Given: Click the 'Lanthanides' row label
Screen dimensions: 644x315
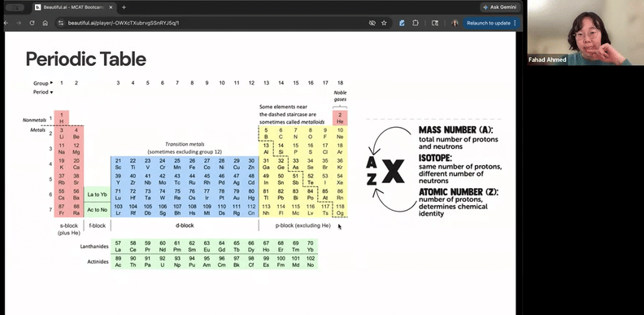Looking at the screenshot, I should [x=94, y=247].
